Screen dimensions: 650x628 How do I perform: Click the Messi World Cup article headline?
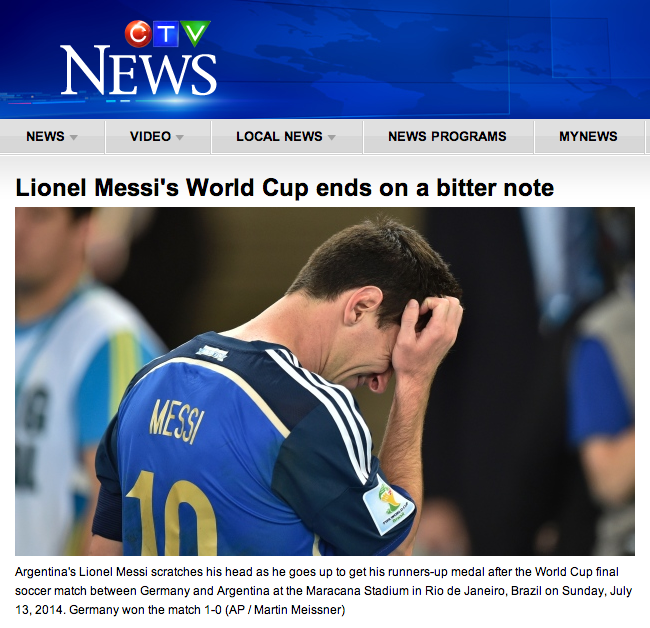[285, 188]
